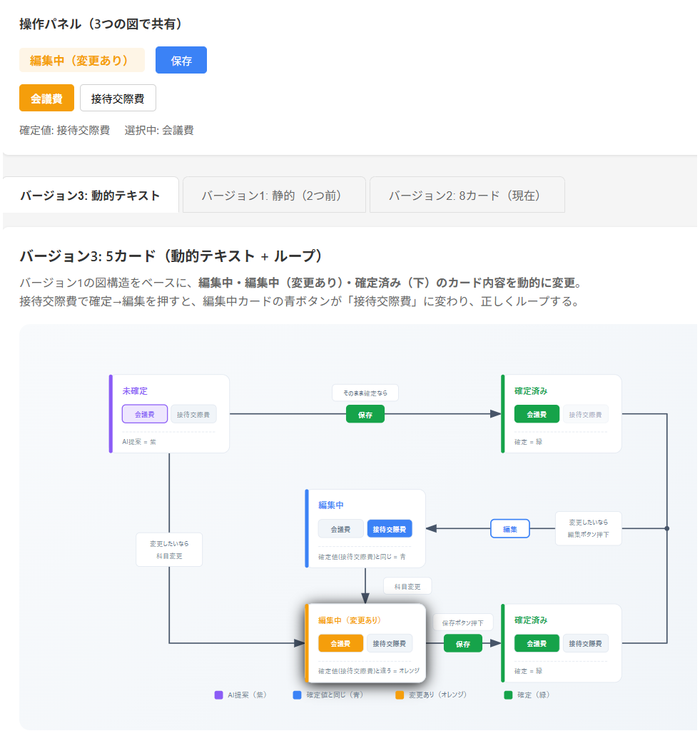Click 接待交際費 in the 編集中（変更あり）card
The height and width of the screenshot is (741, 700).
tap(390, 643)
